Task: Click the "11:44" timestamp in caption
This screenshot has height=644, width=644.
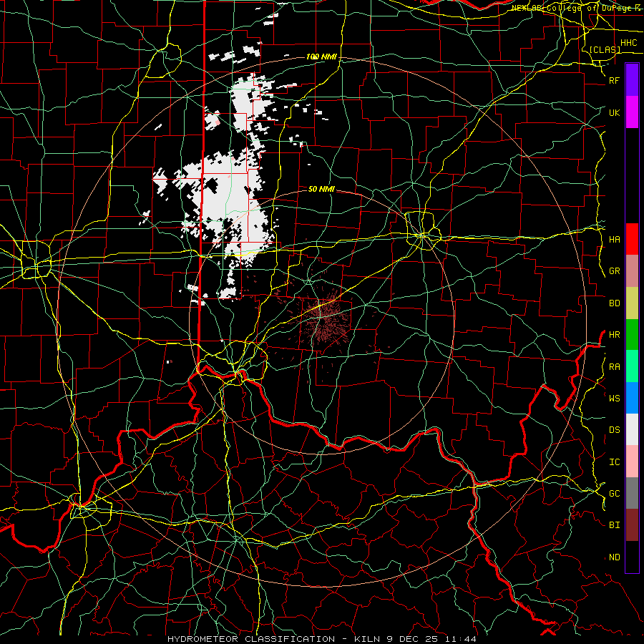Action: (462, 639)
